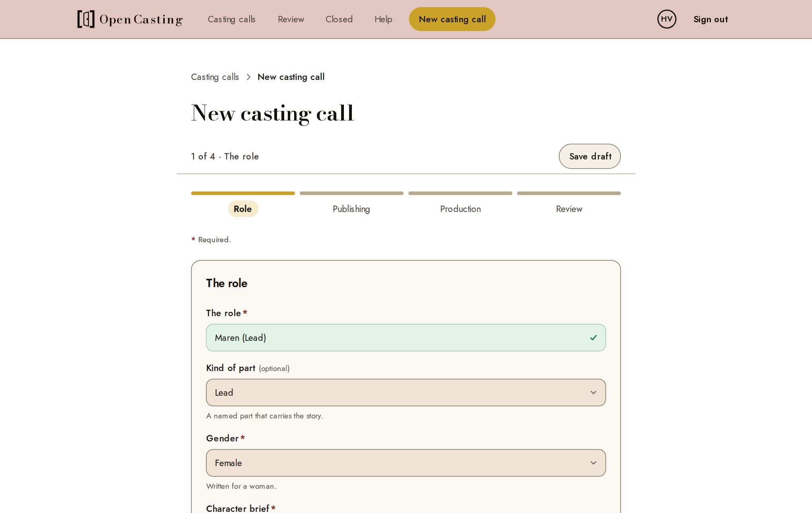
Task: Open the Gender dropdown set to Female
Action: [406, 463]
